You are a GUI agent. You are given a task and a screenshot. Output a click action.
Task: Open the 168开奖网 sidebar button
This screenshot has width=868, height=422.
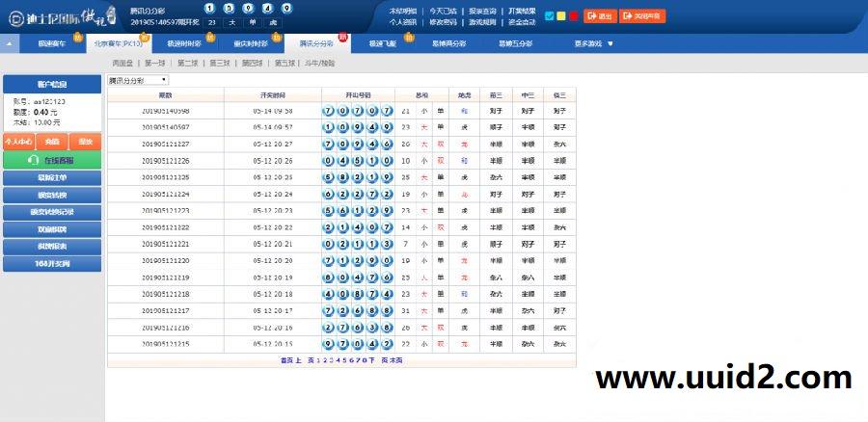pos(52,264)
